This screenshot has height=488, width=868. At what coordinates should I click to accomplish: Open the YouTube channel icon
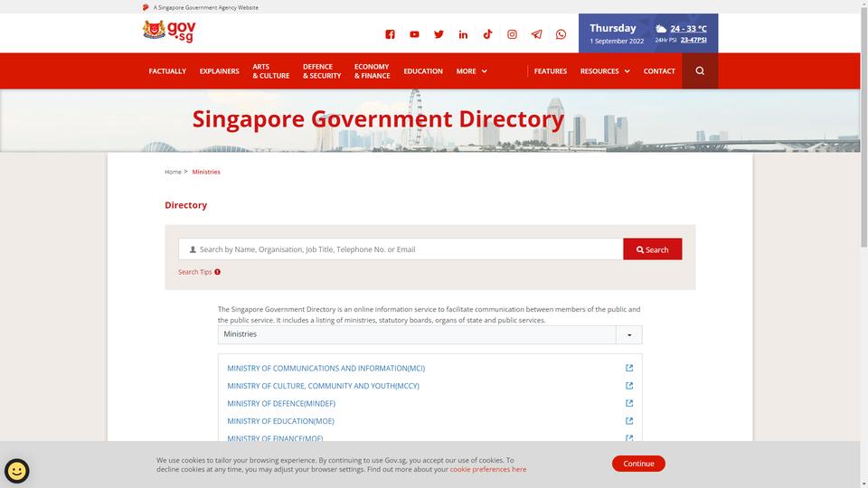[414, 34]
